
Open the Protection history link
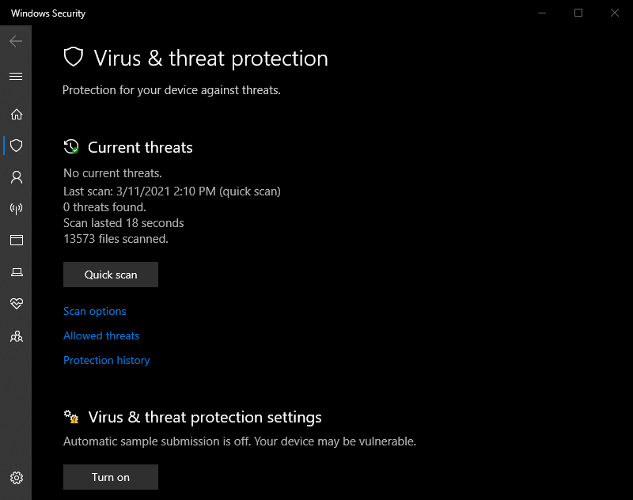click(x=107, y=360)
